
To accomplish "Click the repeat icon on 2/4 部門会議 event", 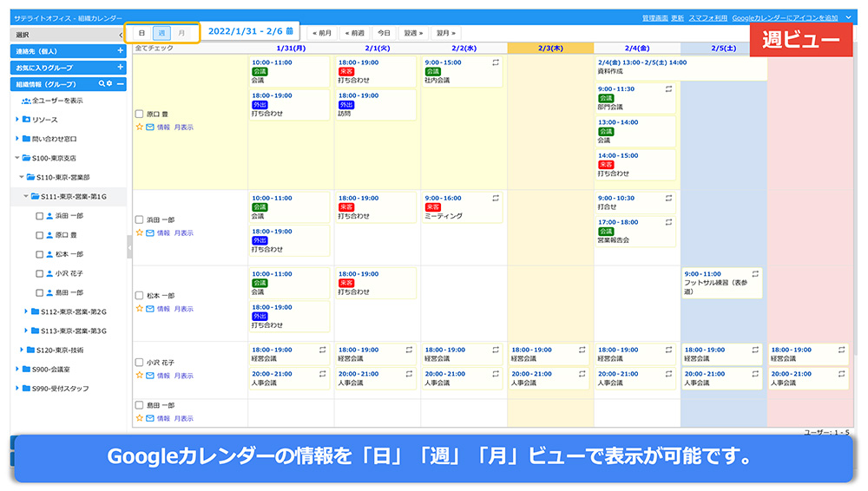I will point(668,89).
